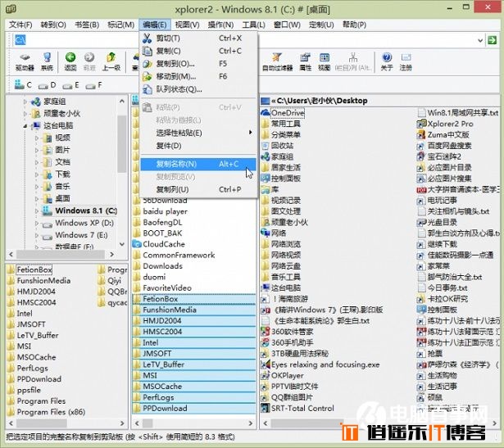
Task: Click the 系统 toolbar icon
Action: tap(47, 61)
